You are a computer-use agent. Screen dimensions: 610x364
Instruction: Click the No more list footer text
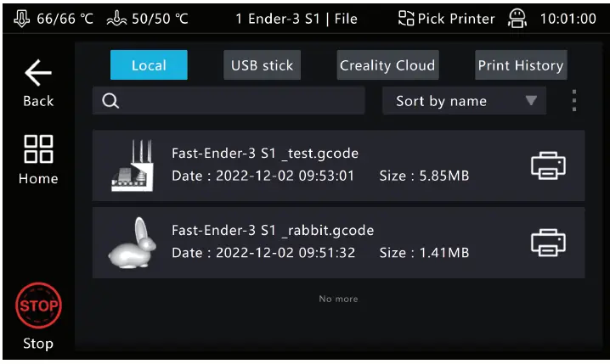(x=338, y=299)
